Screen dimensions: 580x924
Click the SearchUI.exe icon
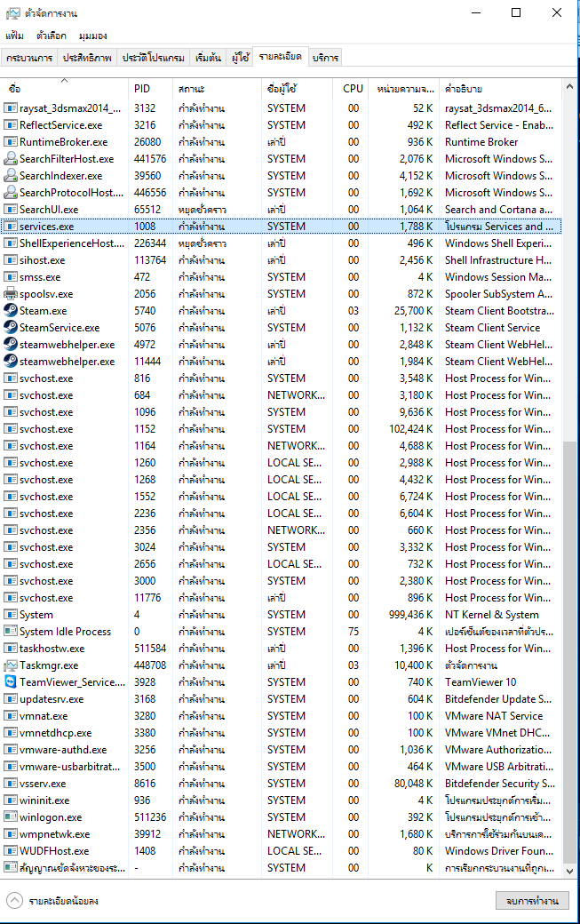[11, 209]
